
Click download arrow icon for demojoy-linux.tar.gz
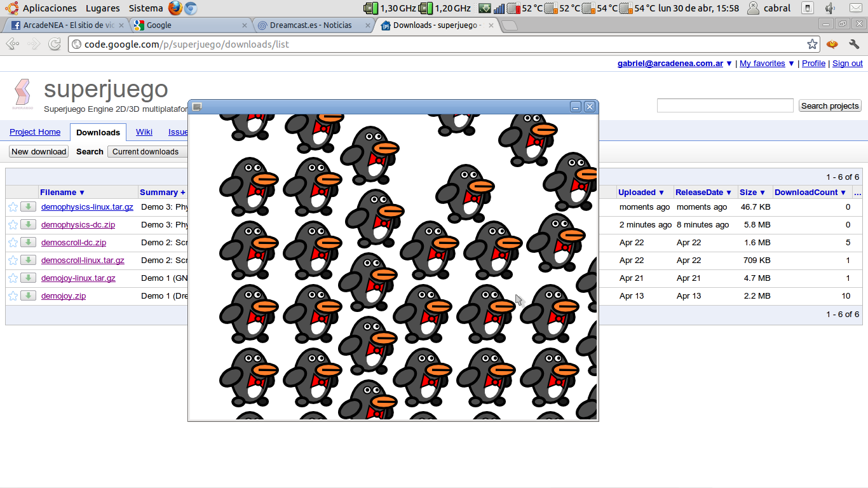tap(28, 278)
